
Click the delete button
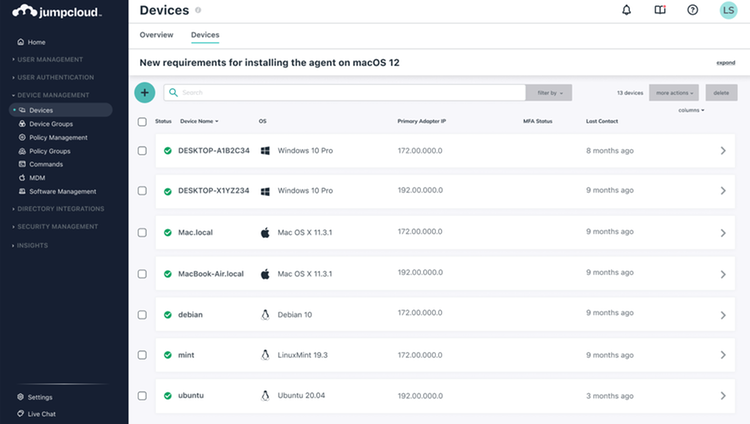[721, 93]
